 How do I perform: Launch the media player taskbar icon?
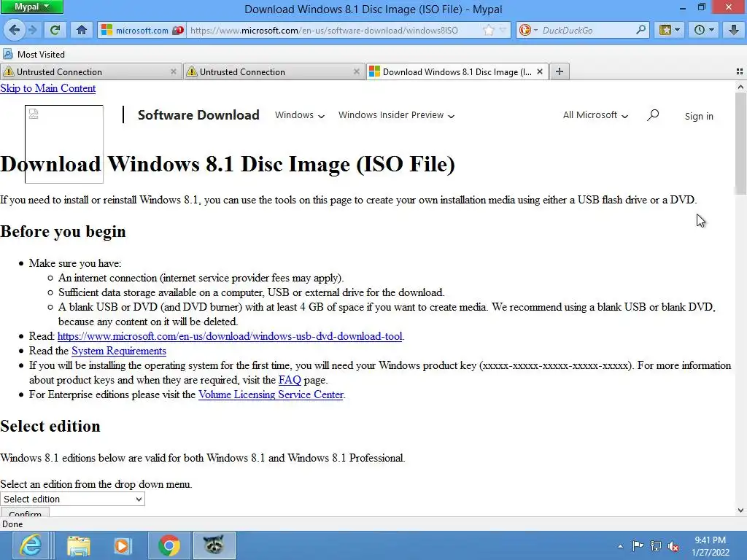tap(122, 545)
